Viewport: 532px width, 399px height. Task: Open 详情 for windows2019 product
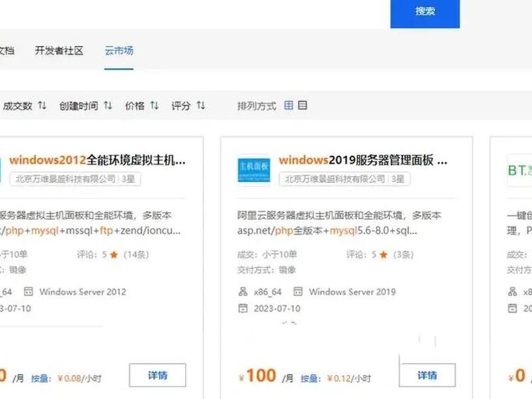(x=427, y=375)
